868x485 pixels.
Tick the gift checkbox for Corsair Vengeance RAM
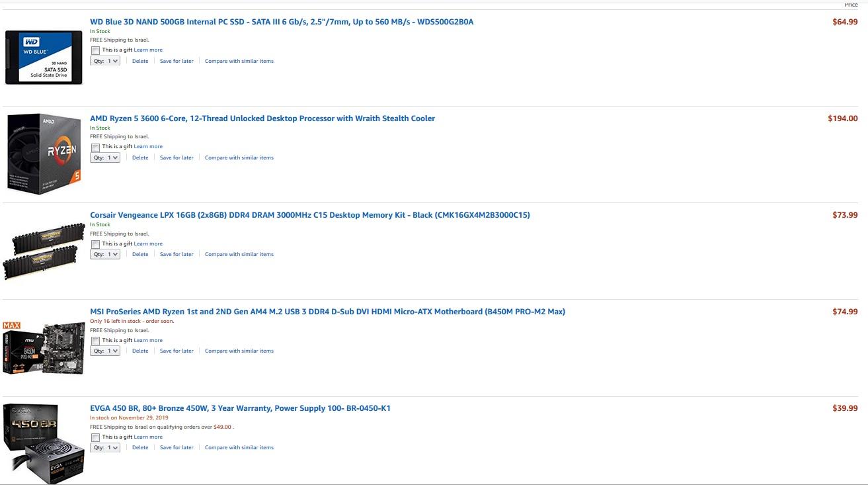(96, 244)
